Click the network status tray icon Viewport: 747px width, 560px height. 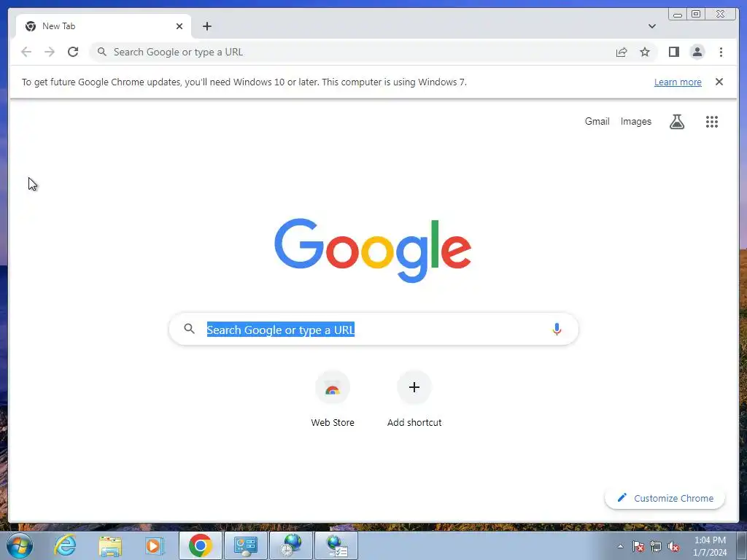click(x=656, y=546)
